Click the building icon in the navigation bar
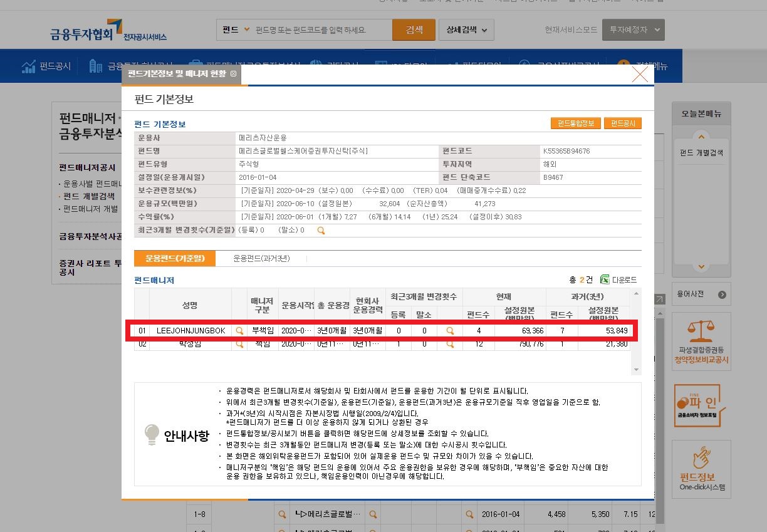Viewport: 767px width, 532px height. (96, 66)
